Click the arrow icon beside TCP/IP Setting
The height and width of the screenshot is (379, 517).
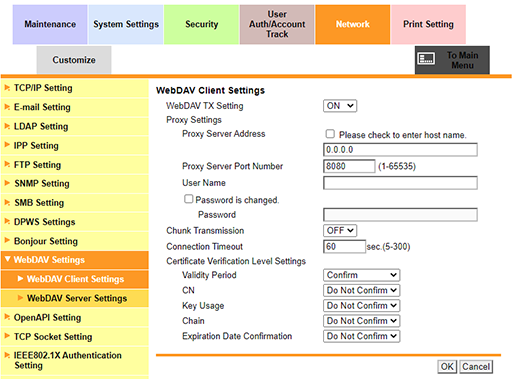pos(7,88)
